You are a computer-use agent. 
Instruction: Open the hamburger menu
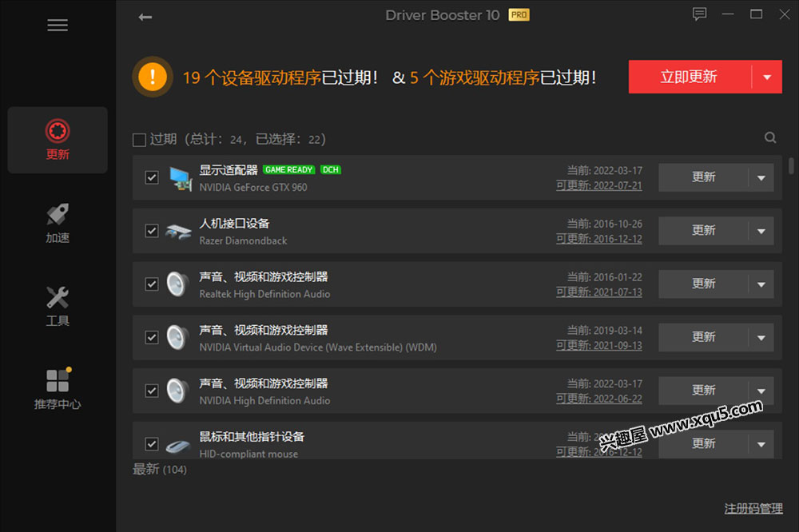click(57, 25)
